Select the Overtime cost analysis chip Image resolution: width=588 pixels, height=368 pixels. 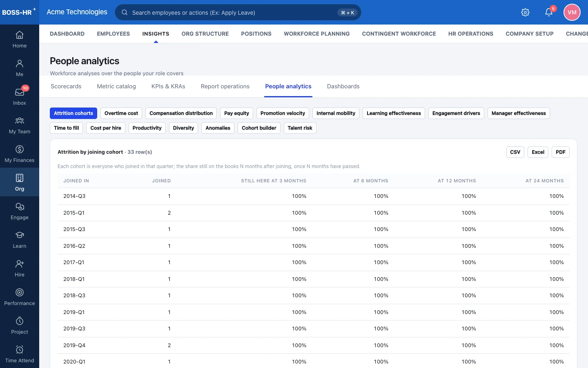(x=121, y=113)
